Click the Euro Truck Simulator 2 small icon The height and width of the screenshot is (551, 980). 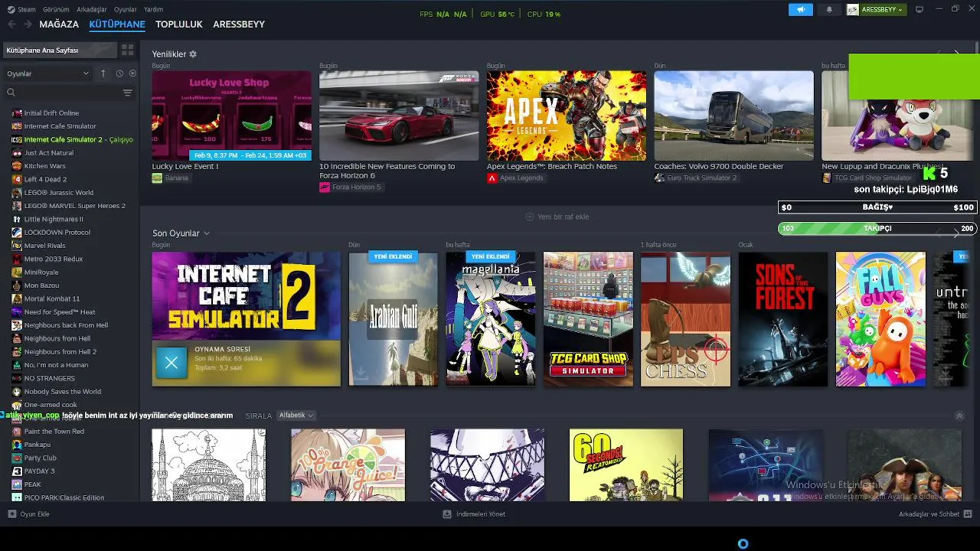tap(659, 178)
